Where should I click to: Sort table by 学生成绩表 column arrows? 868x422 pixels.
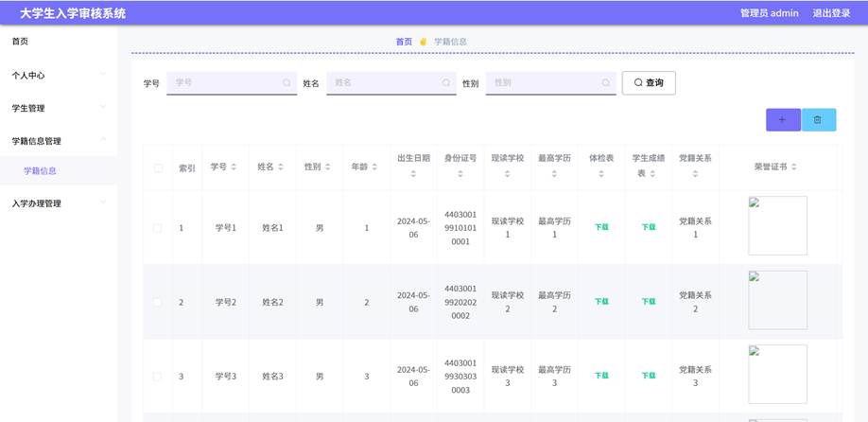pyautogui.click(x=652, y=174)
